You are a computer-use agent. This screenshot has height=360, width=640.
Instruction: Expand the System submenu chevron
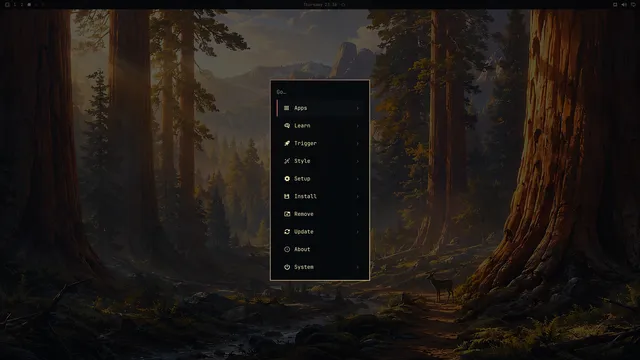358,267
